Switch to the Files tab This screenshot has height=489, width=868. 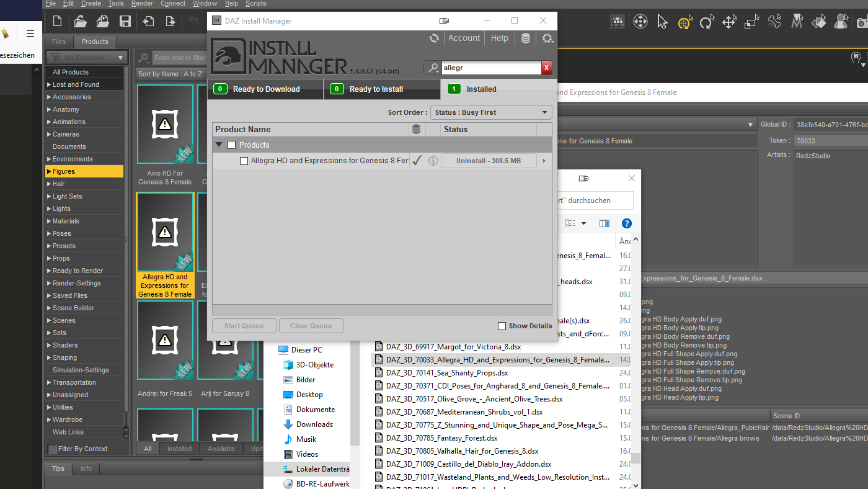(x=59, y=42)
